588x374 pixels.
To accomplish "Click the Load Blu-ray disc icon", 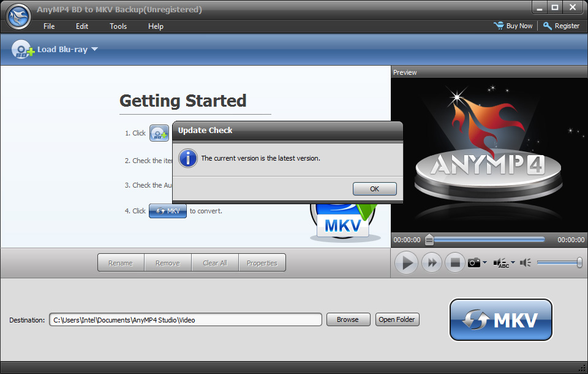I will 23,49.
